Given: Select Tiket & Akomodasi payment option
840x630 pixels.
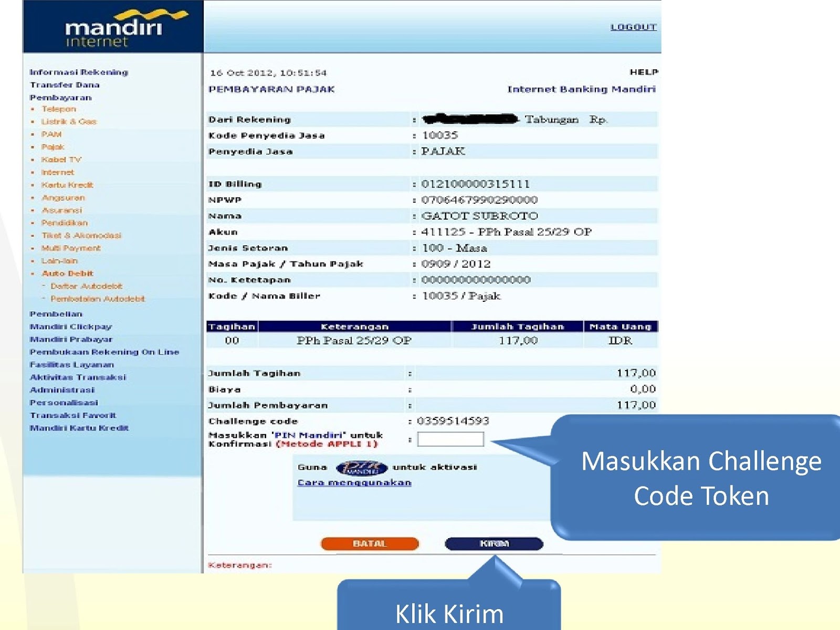Looking at the screenshot, I should [x=81, y=236].
